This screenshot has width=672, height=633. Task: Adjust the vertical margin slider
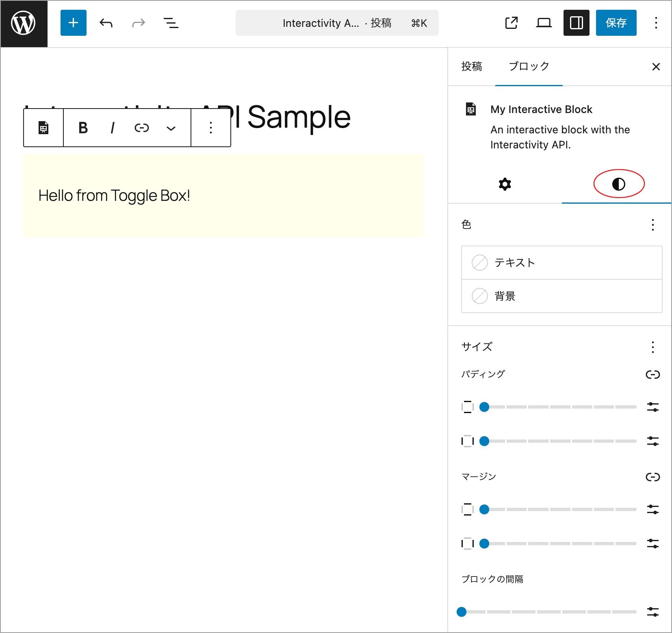coord(558,509)
